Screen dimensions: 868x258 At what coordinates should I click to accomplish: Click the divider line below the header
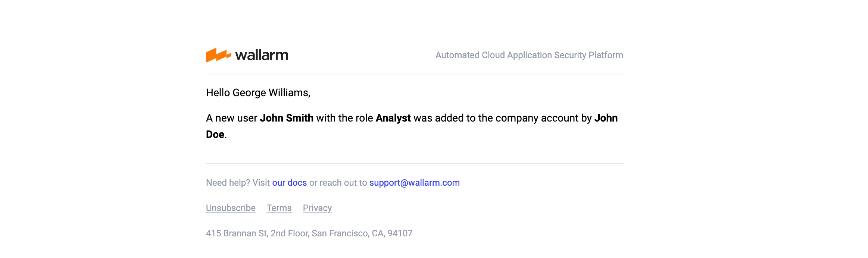415,75
